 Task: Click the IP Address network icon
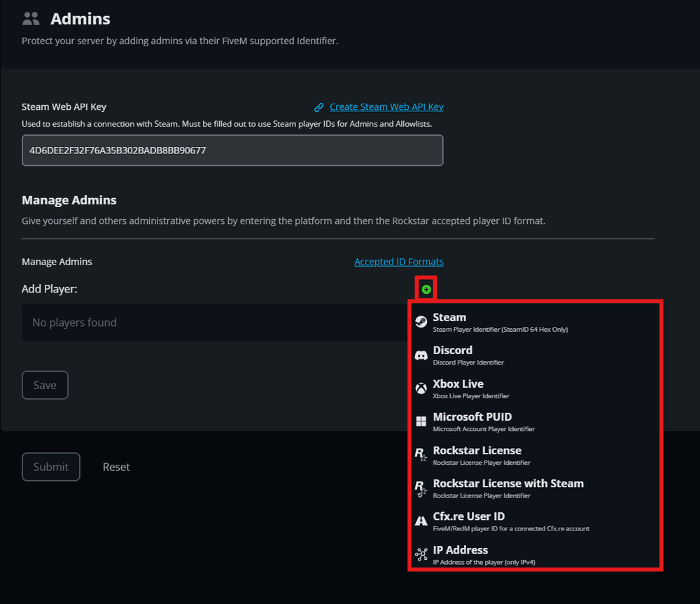(421, 554)
